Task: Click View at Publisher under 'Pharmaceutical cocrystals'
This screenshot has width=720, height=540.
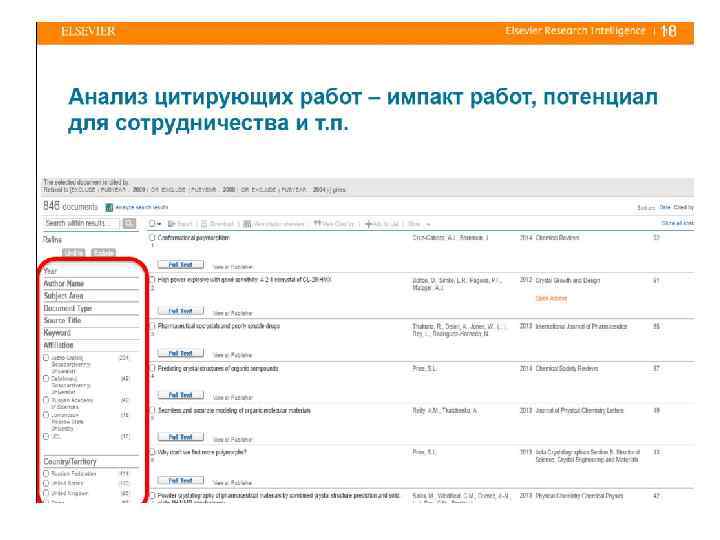Action: 232,355
